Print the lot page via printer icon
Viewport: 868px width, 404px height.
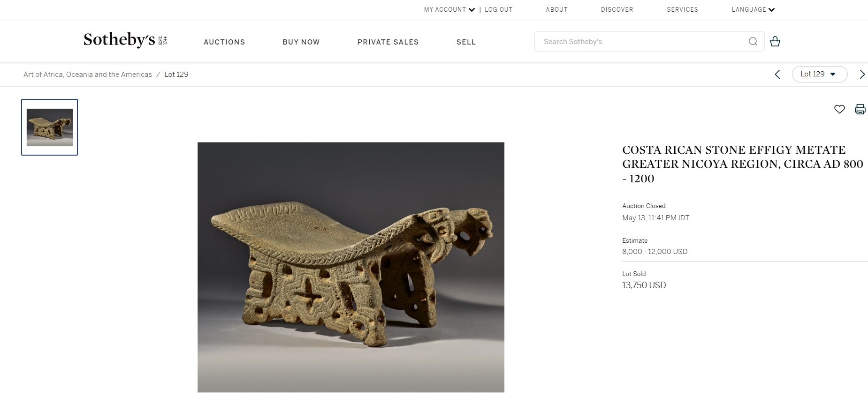click(860, 109)
